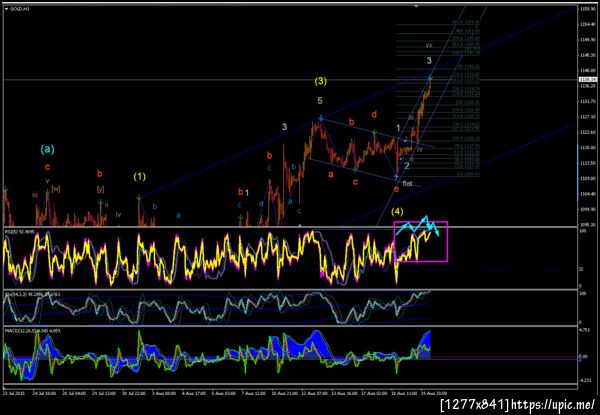The image size is (600, 415).
Task: Click the -4.231 MACD scale value
Action: pos(585,380)
